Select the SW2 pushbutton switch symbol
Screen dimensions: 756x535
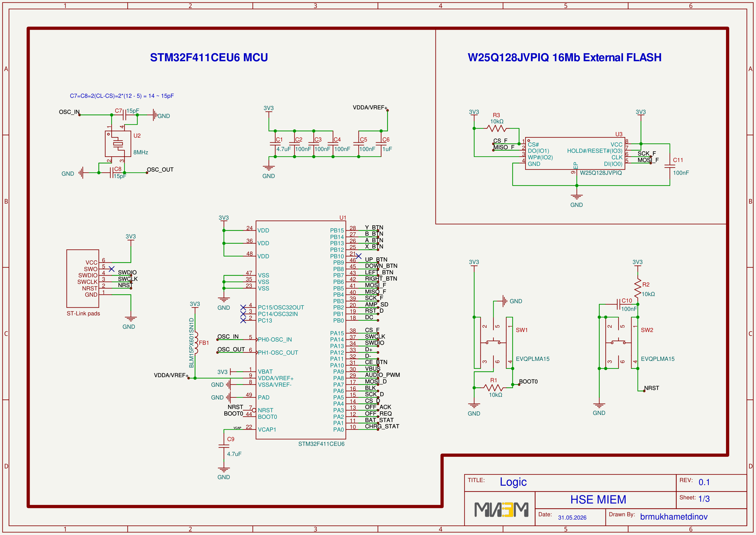tap(618, 343)
